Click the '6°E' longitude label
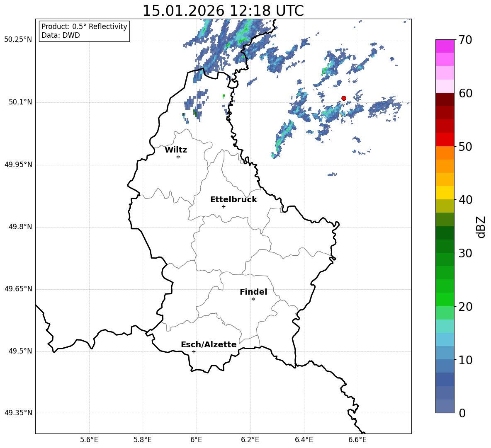 pos(196,440)
